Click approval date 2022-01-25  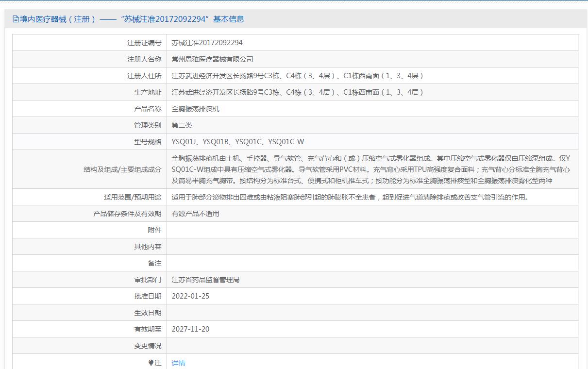coord(190,296)
